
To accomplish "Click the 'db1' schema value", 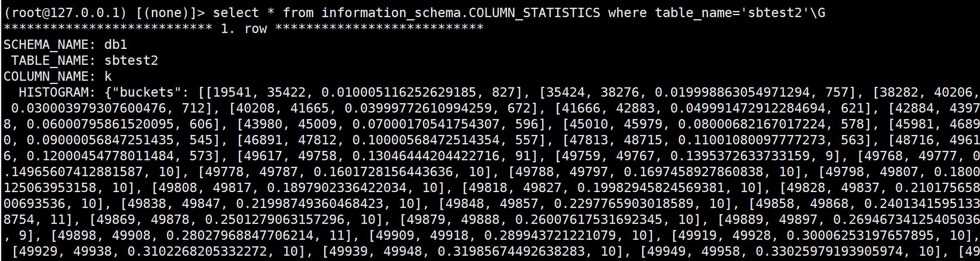I will point(116,45).
